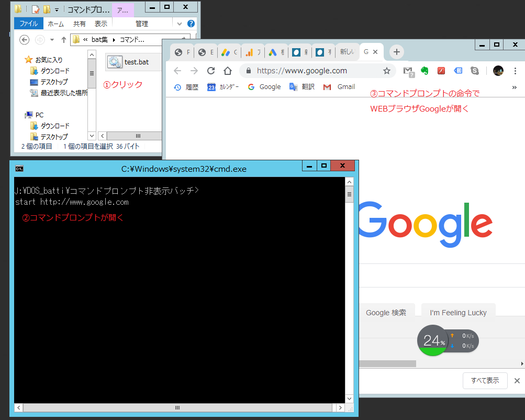The height and width of the screenshot is (420, 525).
Task: Open カレンダー bookmark
Action: point(223,87)
